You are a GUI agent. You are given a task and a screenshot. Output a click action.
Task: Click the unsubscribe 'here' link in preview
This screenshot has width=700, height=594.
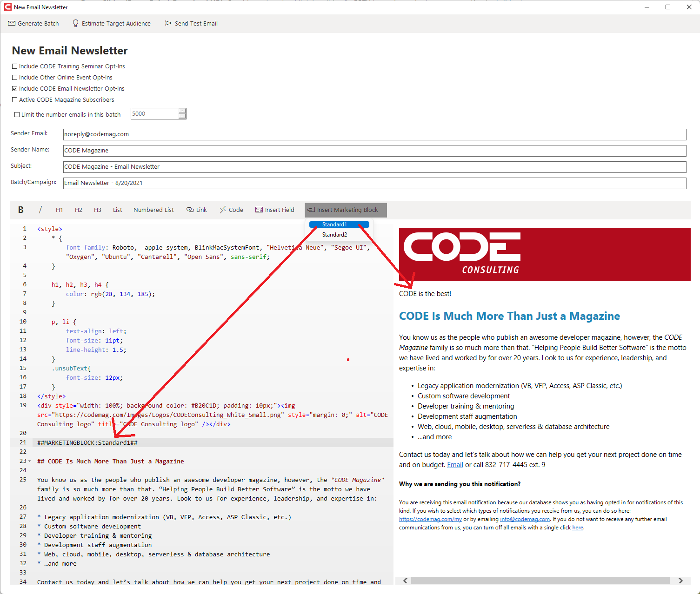point(578,528)
